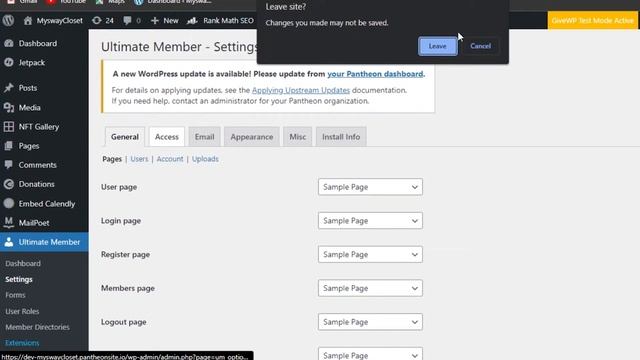Click the Comments sidebar icon
The height and width of the screenshot is (360, 640).
coord(9,165)
